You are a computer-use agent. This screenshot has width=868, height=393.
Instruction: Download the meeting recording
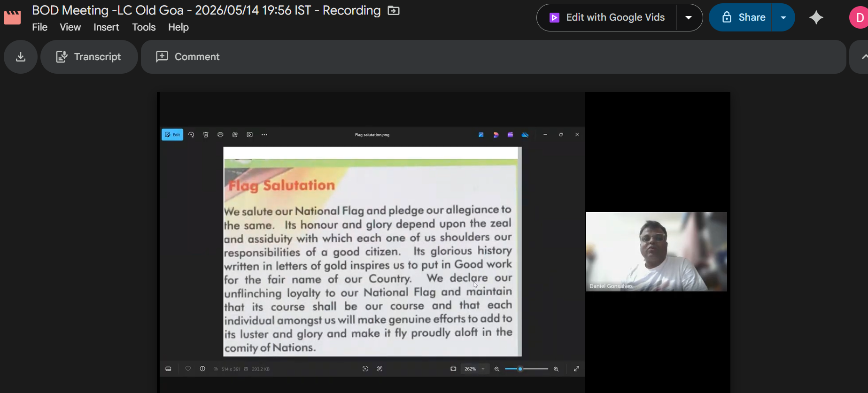(21, 57)
